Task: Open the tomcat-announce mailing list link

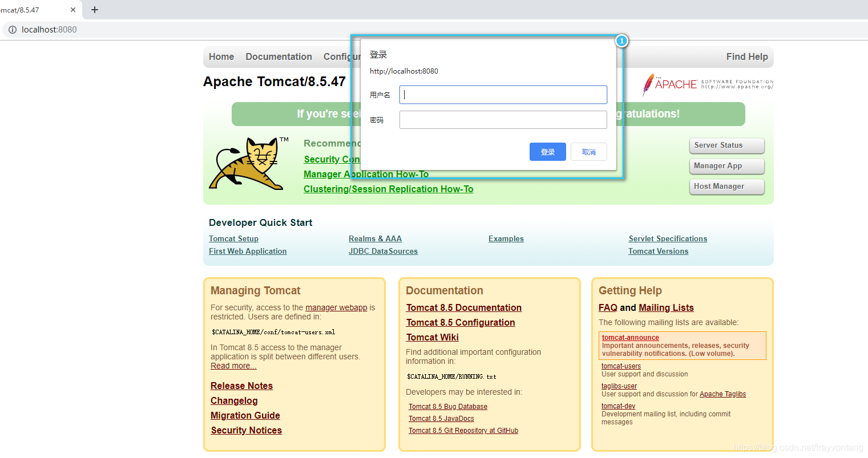Action: click(x=630, y=337)
